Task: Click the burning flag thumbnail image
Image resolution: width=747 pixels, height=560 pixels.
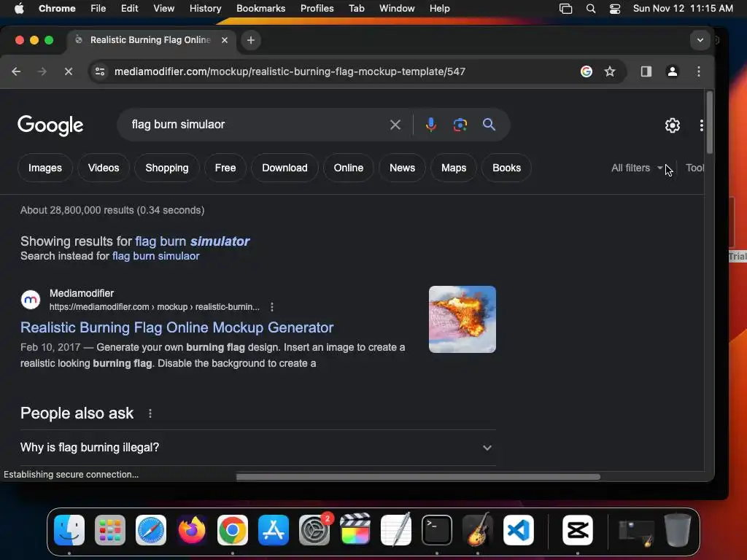Action: 462,319
